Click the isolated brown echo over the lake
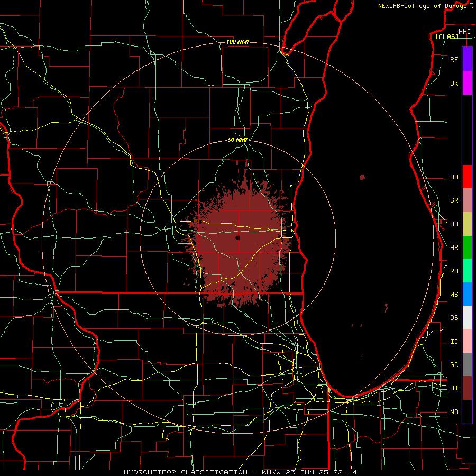The width and height of the screenshot is (476, 476). [x=362, y=177]
